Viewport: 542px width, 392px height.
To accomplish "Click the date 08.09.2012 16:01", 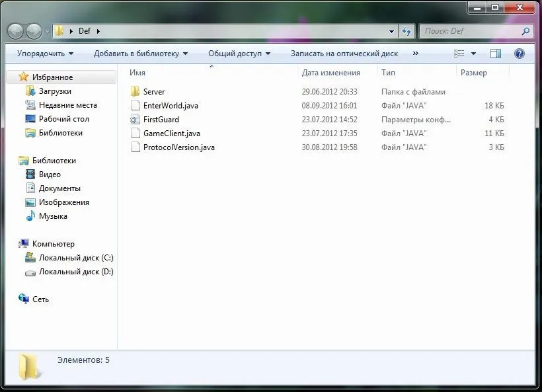I will [329, 105].
